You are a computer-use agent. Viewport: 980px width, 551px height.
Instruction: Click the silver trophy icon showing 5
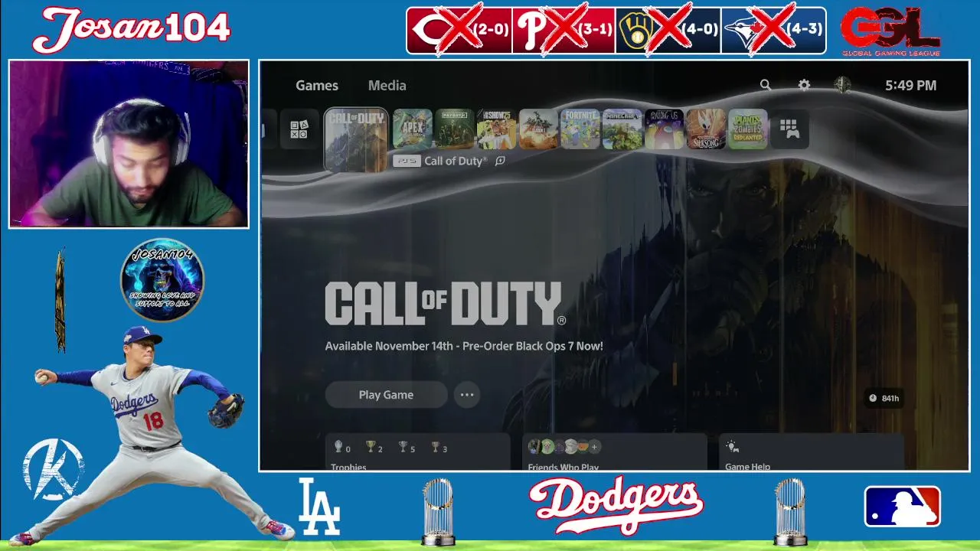click(x=403, y=447)
